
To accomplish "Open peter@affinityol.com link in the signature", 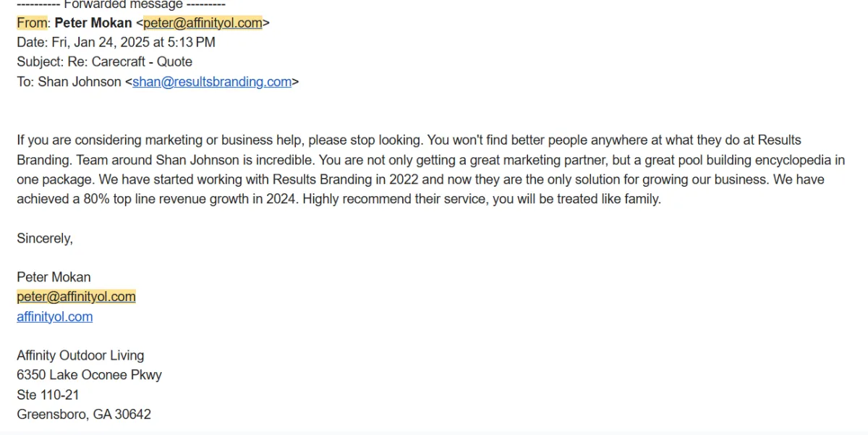I will 76,297.
